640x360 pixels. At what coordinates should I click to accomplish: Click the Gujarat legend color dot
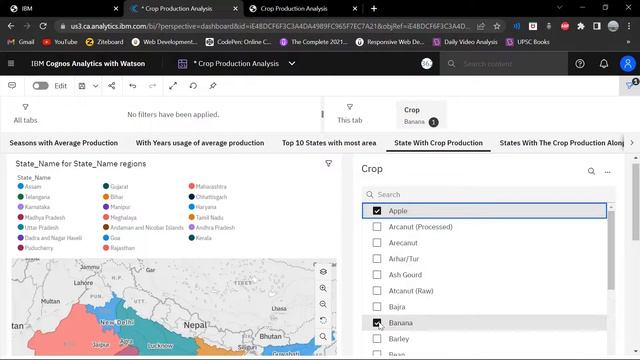click(106, 186)
